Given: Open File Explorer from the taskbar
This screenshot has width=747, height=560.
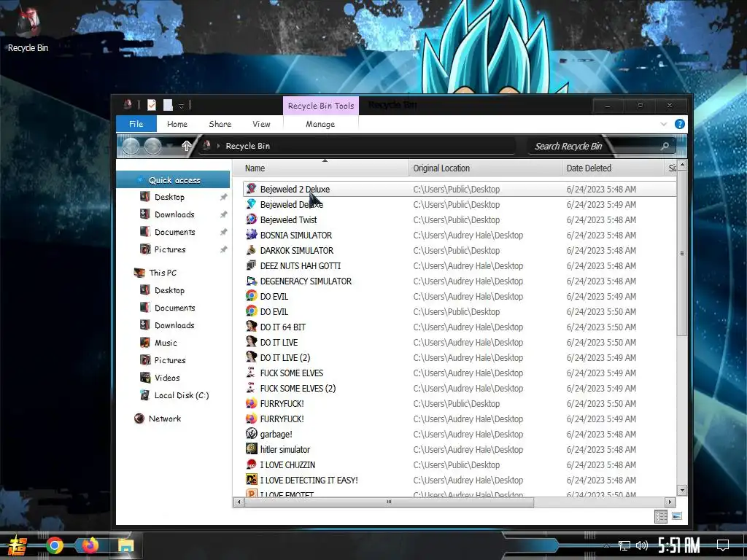Looking at the screenshot, I should (x=125, y=545).
